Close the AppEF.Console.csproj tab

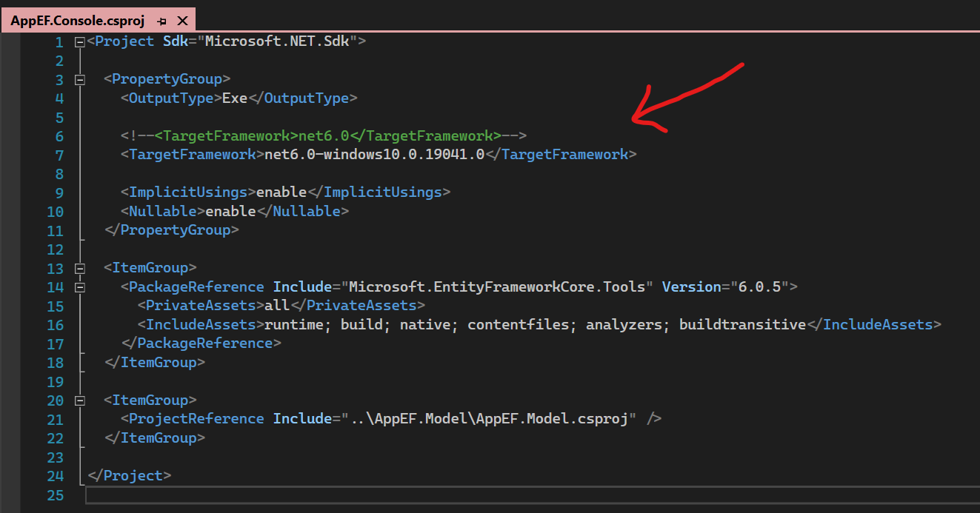tap(182, 20)
